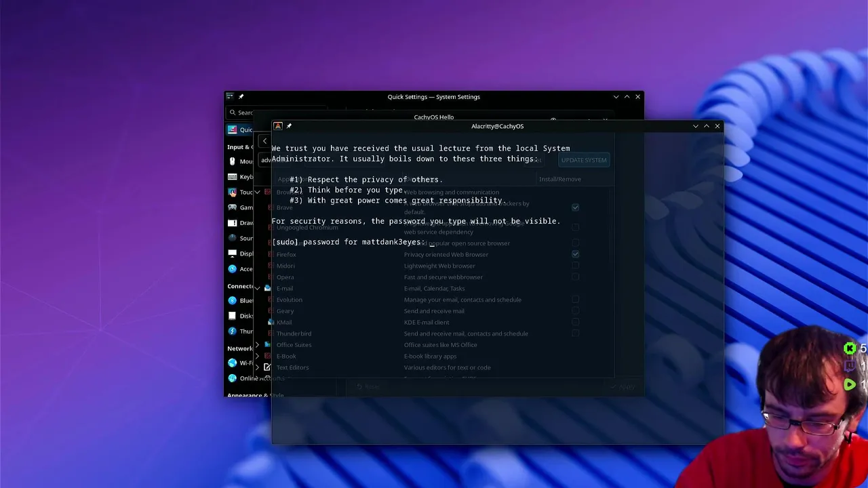Uncheck Firefox install checkbox in CachyOS Hello
Screen dimensions: 868x488
[575, 254]
